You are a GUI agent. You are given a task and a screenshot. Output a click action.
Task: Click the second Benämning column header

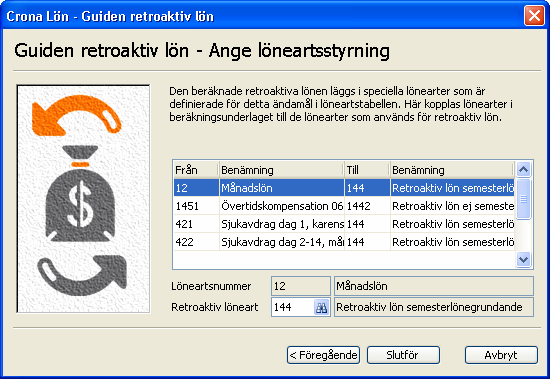point(452,170)
